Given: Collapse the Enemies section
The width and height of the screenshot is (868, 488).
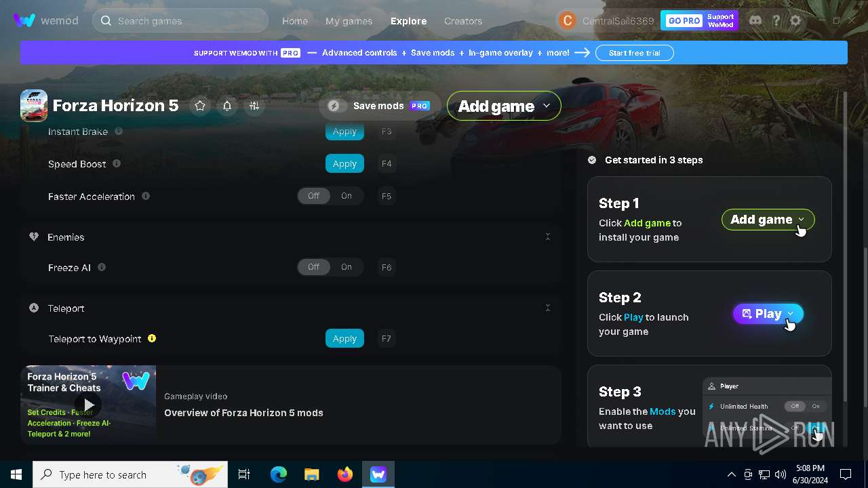Looking at the screenshot, I should [x=548, y=237].
